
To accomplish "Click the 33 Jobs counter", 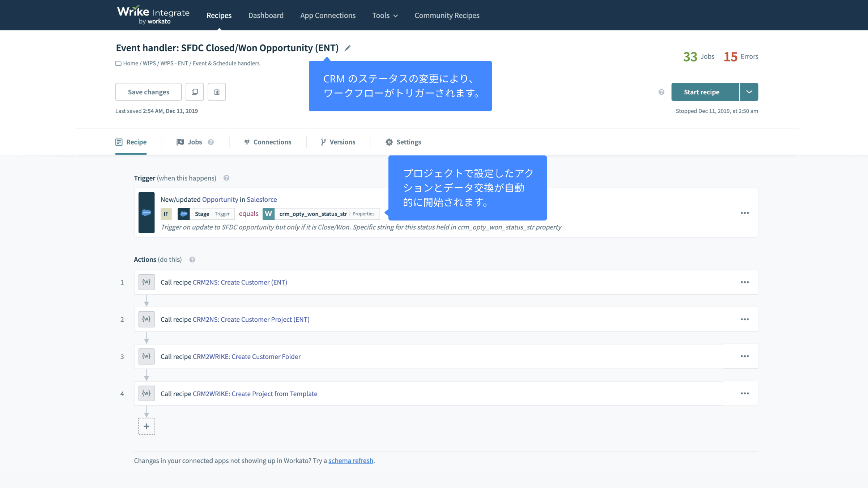I will [699, 56].
